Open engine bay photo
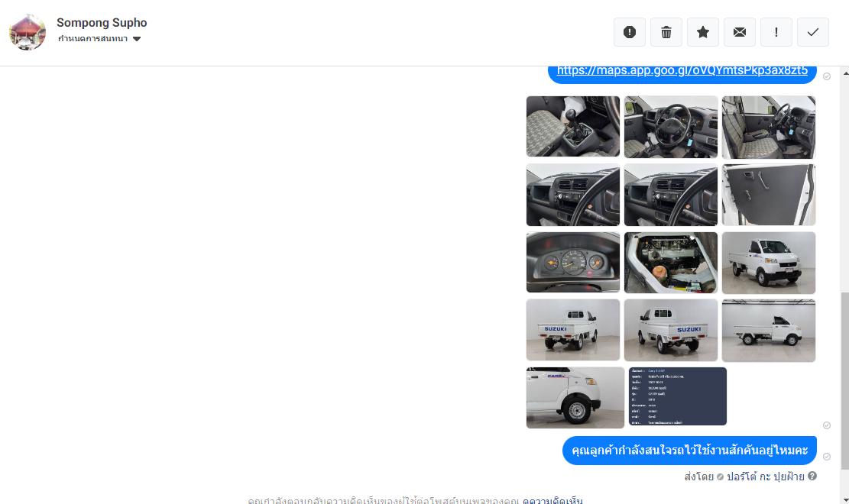 pos(671,263)
